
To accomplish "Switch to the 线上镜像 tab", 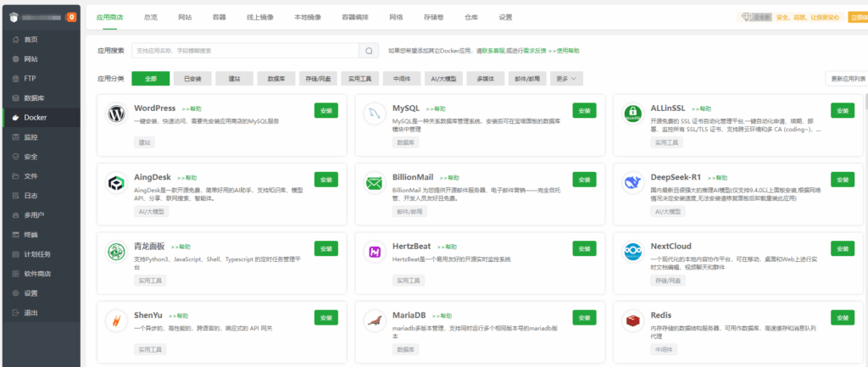I will pyautogui.click(x=260, y=17).
